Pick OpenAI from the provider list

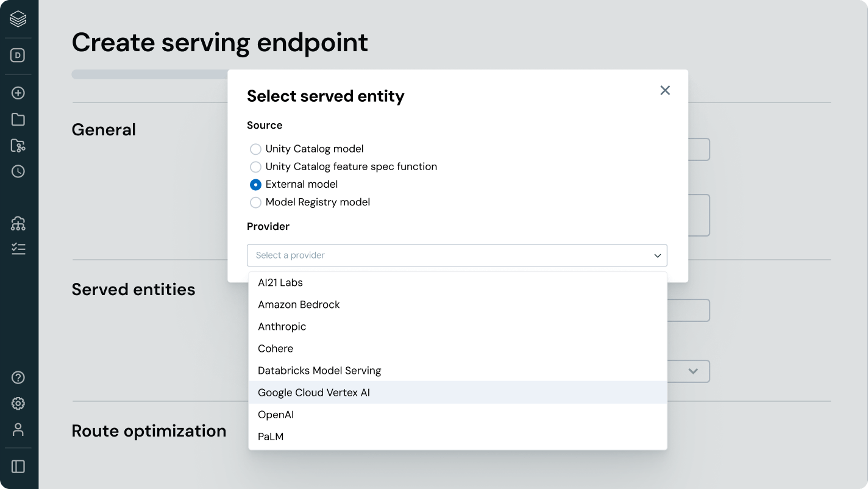click(276, 415)
